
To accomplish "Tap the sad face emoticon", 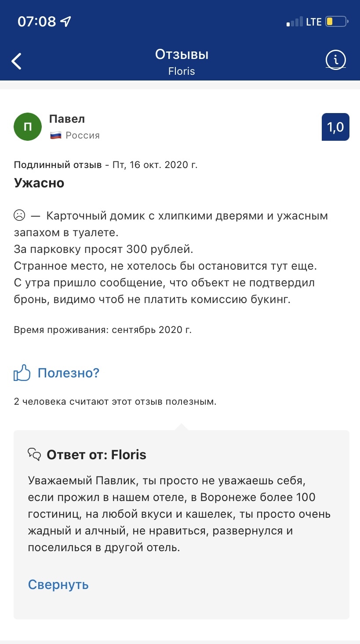I will tap(19, 216).
